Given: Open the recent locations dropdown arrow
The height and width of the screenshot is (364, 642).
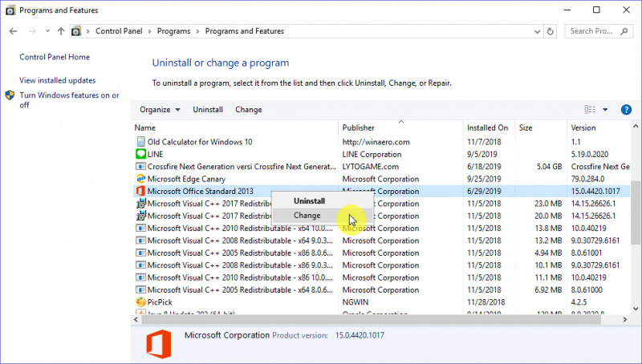Looking at the screenshot, I should [47, 31].
